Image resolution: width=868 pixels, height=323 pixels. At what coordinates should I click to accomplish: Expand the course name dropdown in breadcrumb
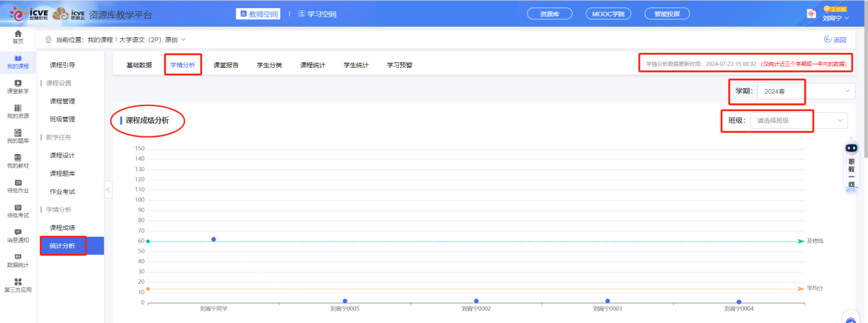pos(184,40)
